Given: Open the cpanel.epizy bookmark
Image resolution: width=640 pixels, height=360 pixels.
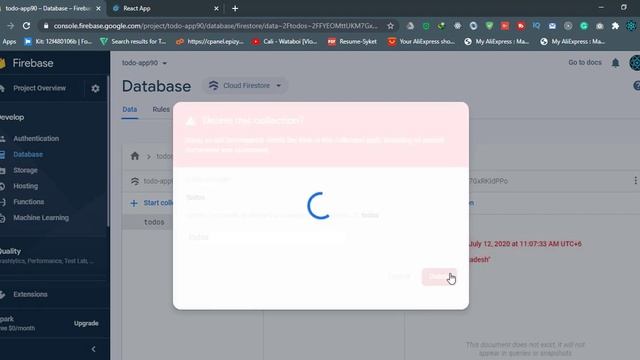Looking at the screenshot, I should 210,42.
